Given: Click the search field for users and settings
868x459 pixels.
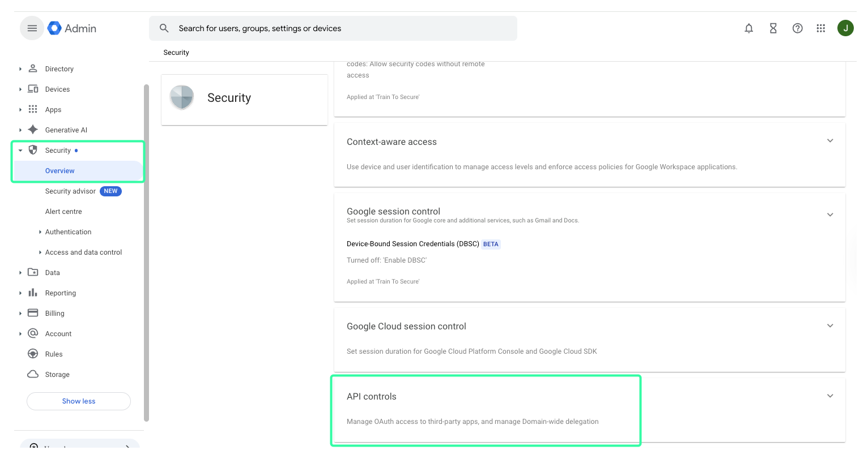Looking at the screenshot, I should point(340,28).
